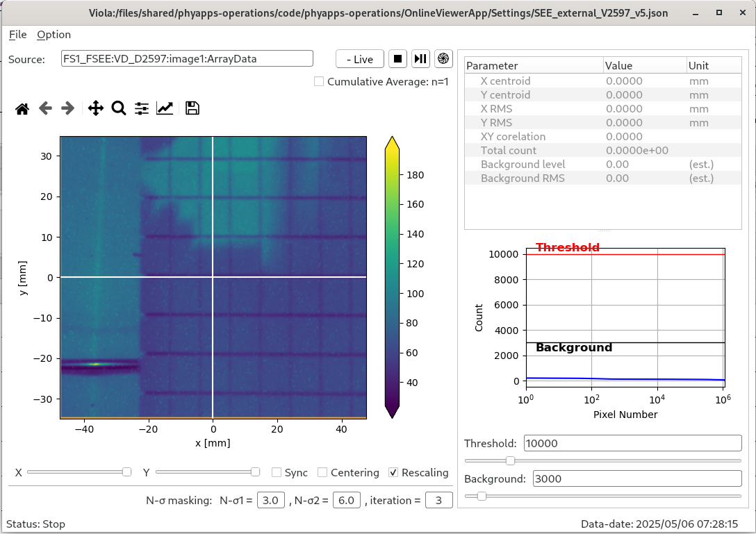Open the Configure subplots icon

tap(142, 108)
